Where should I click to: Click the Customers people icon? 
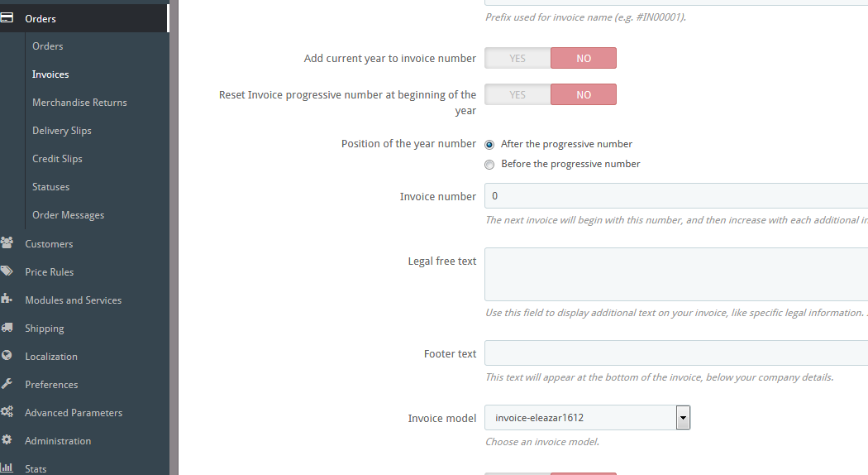click(x=7, y=243)
